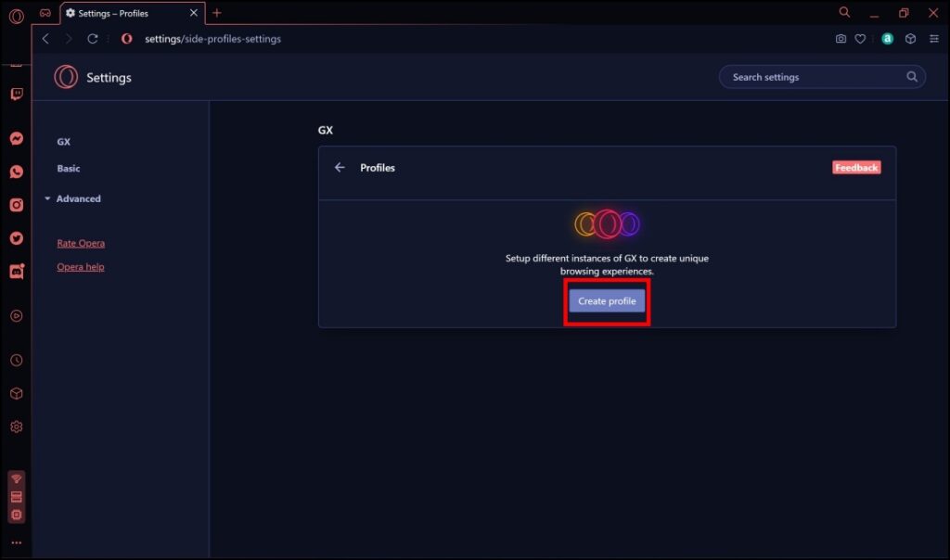The width and height of the screenshot is (950, 560).
Task: Click the address bar URL
Action: [212, 39]
